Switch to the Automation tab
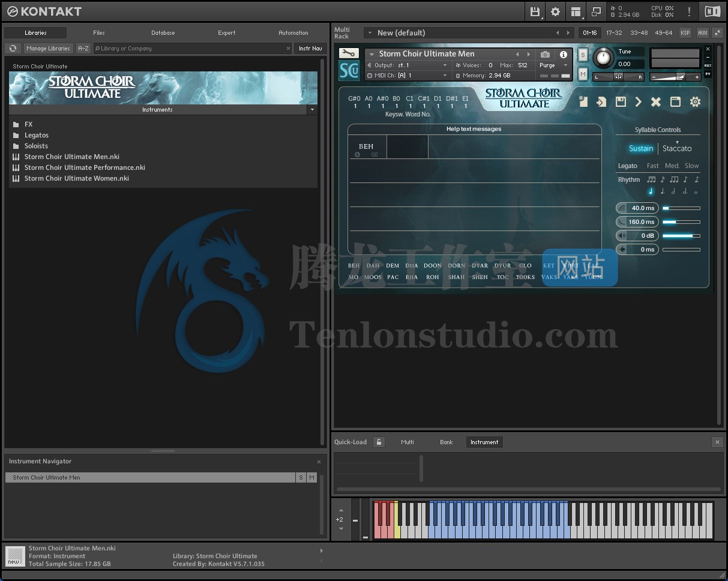This screenshot has height=581, width=728. click(x=293, y=33)
